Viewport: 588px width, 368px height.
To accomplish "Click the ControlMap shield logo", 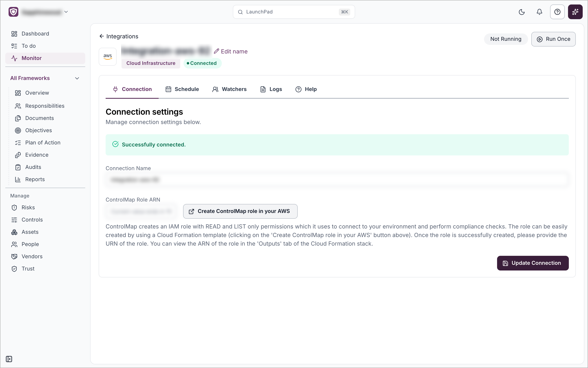I will pos(13,12).
